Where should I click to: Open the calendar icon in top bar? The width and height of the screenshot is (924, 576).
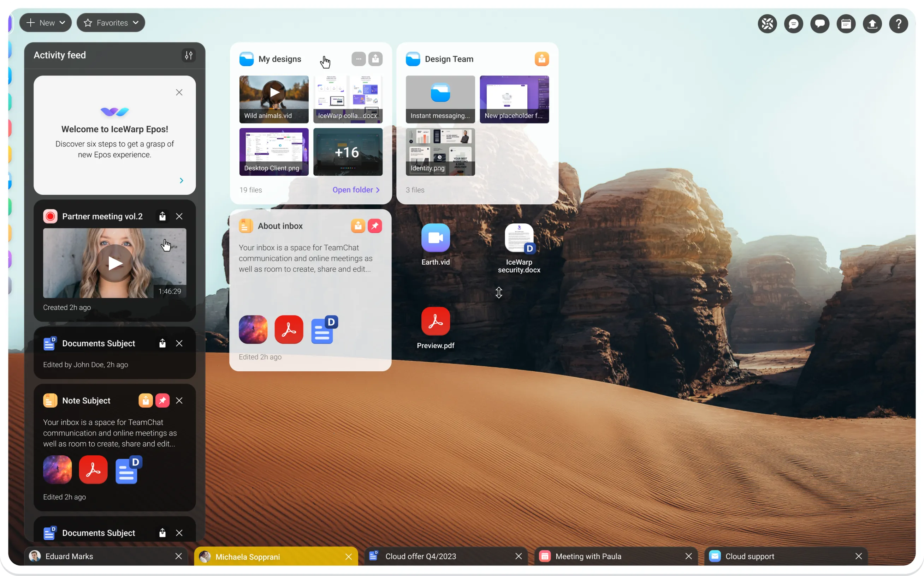[x=846, y=24]
